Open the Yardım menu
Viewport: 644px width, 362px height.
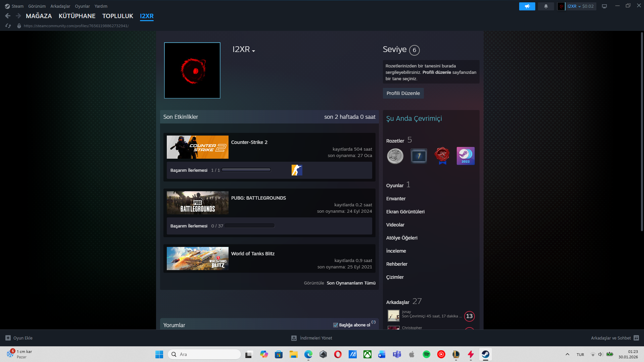[101, 6]
